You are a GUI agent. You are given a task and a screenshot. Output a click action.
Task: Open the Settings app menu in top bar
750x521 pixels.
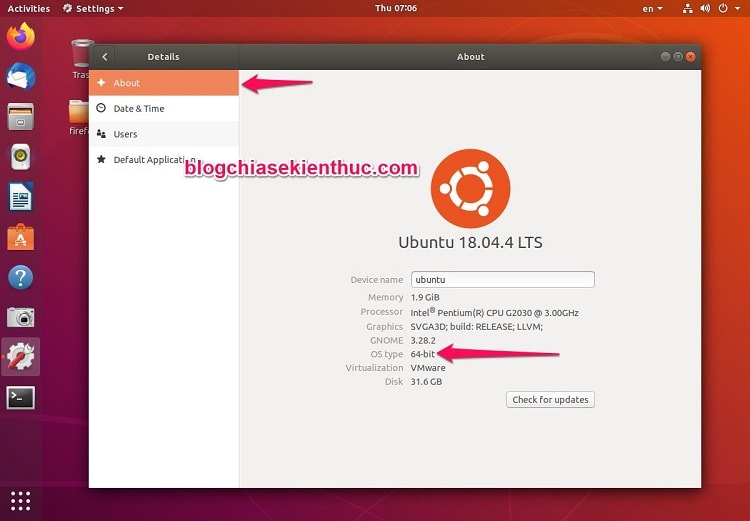(93, 9)
